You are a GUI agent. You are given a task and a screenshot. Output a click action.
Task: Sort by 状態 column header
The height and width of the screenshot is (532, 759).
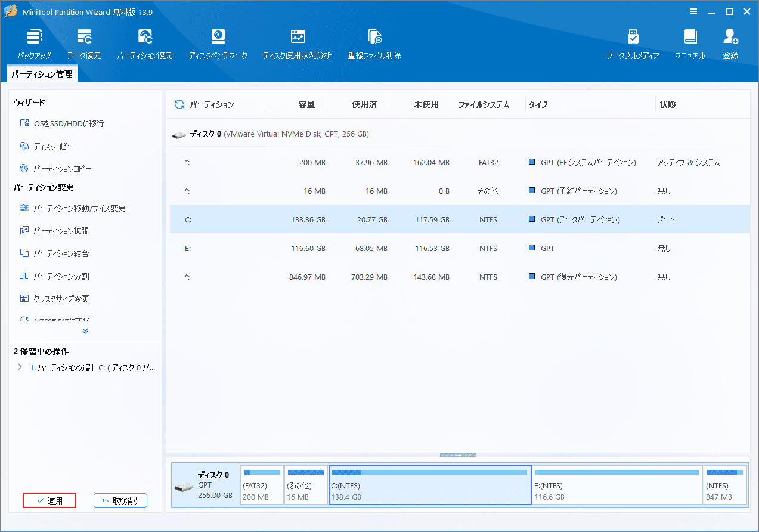coord(668,104)
